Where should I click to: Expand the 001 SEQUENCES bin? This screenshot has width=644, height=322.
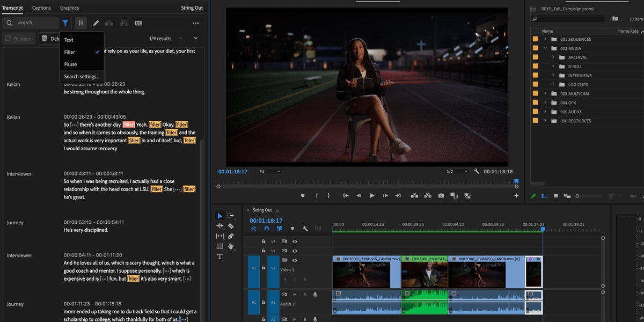[545, 39]
